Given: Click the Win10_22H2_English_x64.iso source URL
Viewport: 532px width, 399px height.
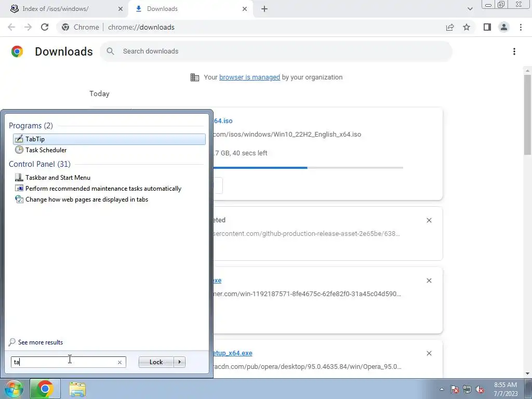Looking at the screenshot, I should coord(287,135).
